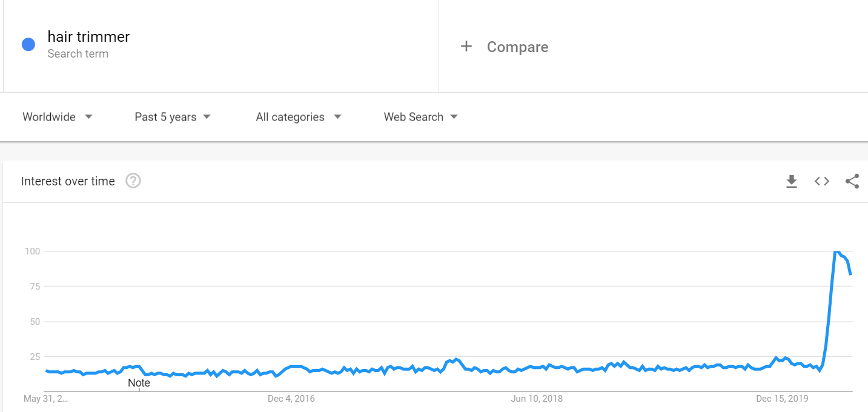Open the embed code icon
Screen dimensions: 868x412
click(x=821, y=181)
